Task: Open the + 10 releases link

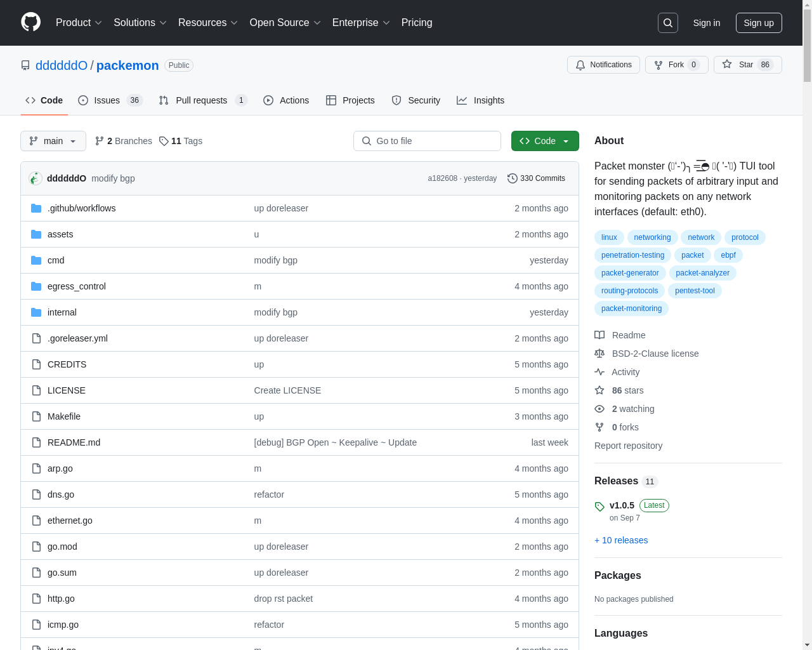Action: tap(621, 540)
